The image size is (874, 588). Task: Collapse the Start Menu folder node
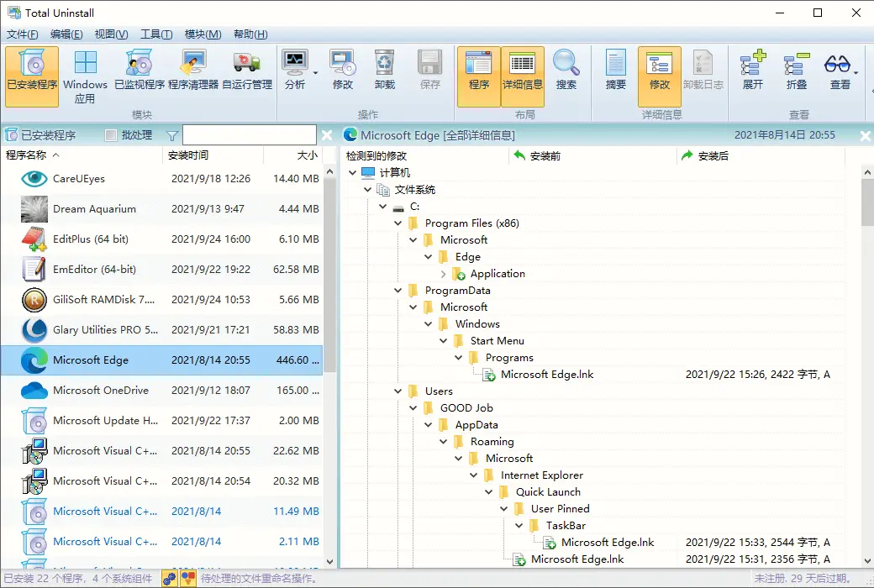tap(443, 340)
